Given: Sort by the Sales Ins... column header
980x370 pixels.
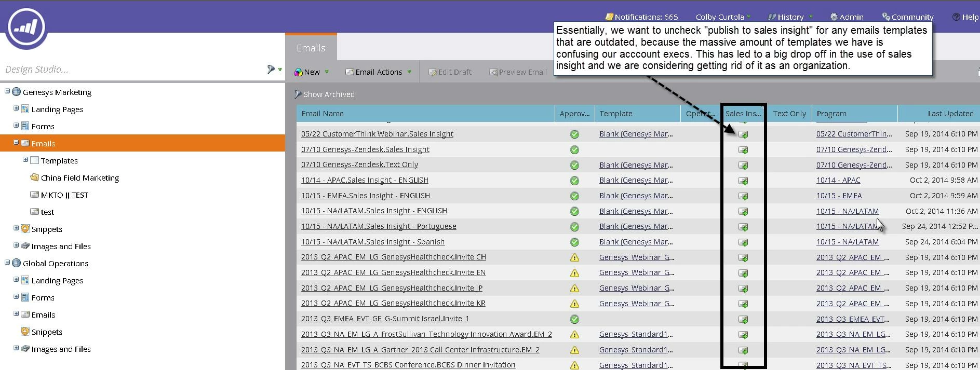Looking at the screenshot, I should tap(743, 114).
